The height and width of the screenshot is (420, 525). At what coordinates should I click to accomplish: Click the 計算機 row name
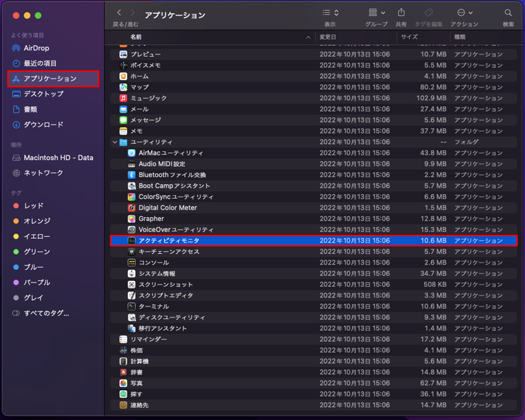(x=140, y=362)
